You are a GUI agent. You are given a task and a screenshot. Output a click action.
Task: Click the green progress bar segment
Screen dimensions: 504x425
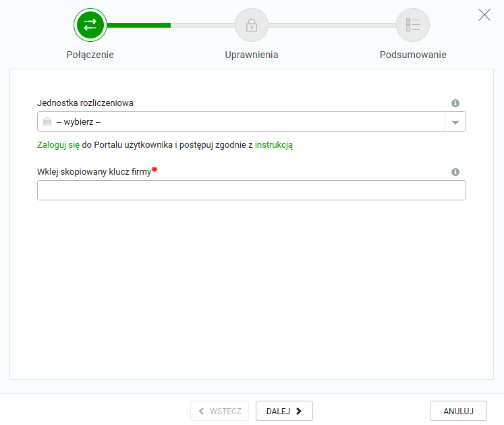coord(138,25)
